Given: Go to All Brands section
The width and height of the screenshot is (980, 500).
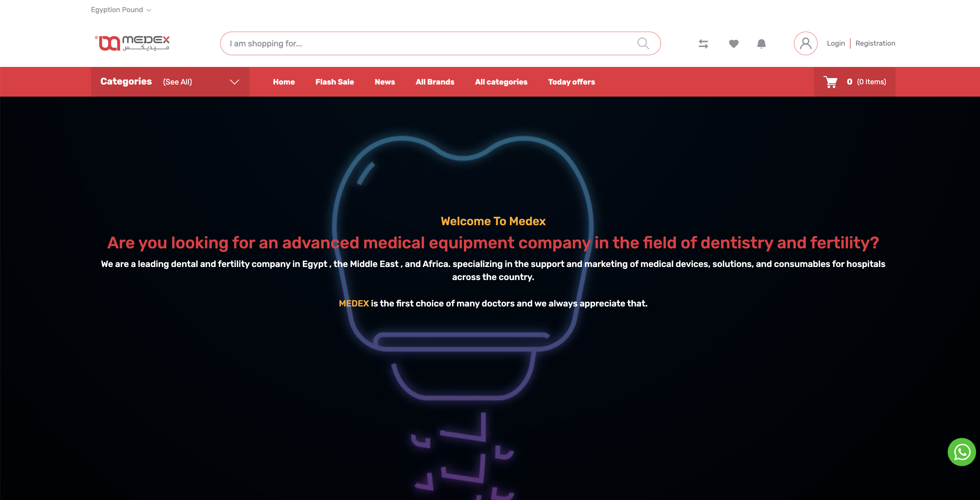Looking at the screenshot, I should coord(435,82).
